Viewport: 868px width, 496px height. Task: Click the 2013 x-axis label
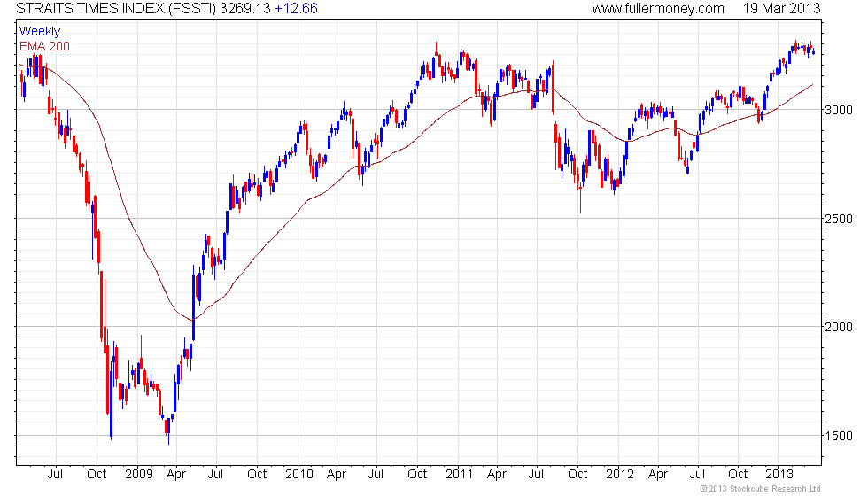coord(779,474)
